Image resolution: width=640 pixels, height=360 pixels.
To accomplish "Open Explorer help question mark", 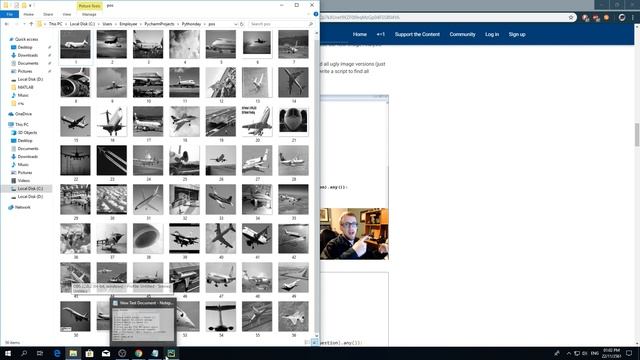I will point(316,14).
